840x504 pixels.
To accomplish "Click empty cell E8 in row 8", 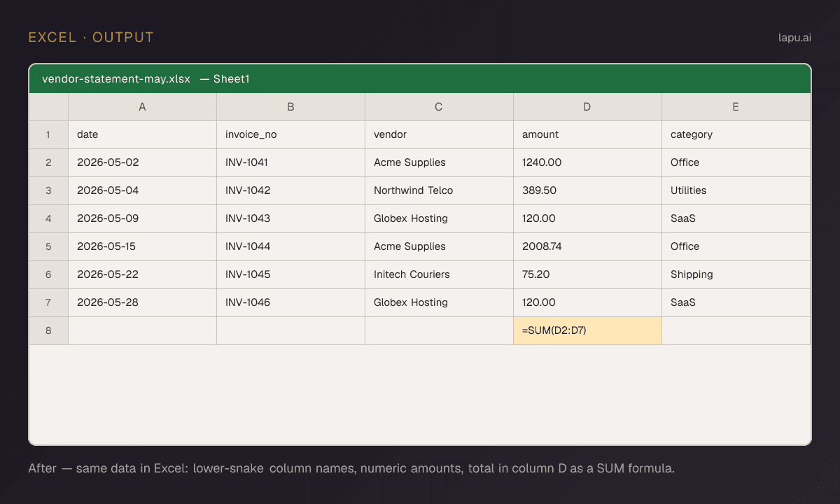I will click(736, 331).
